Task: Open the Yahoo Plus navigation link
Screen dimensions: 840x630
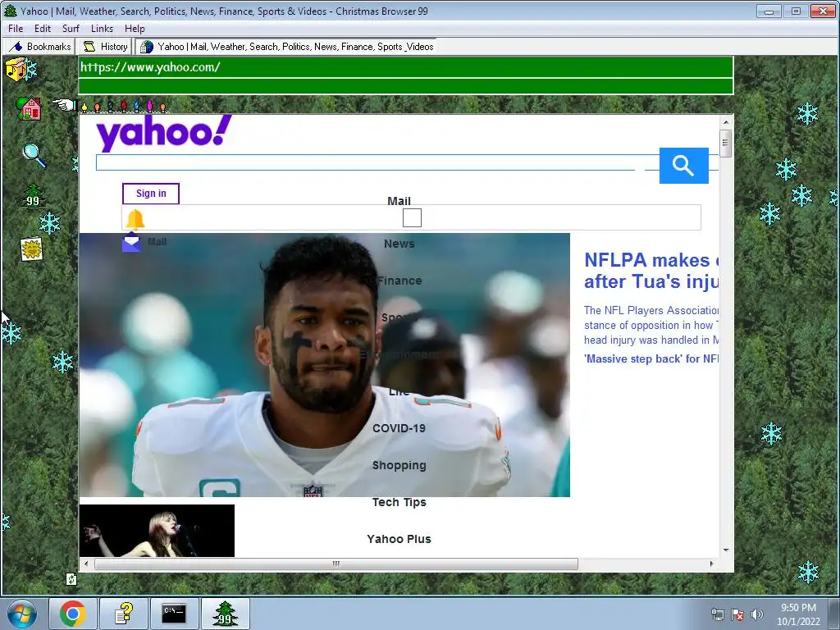Action: pyautogui.click(x=399, y=540)
